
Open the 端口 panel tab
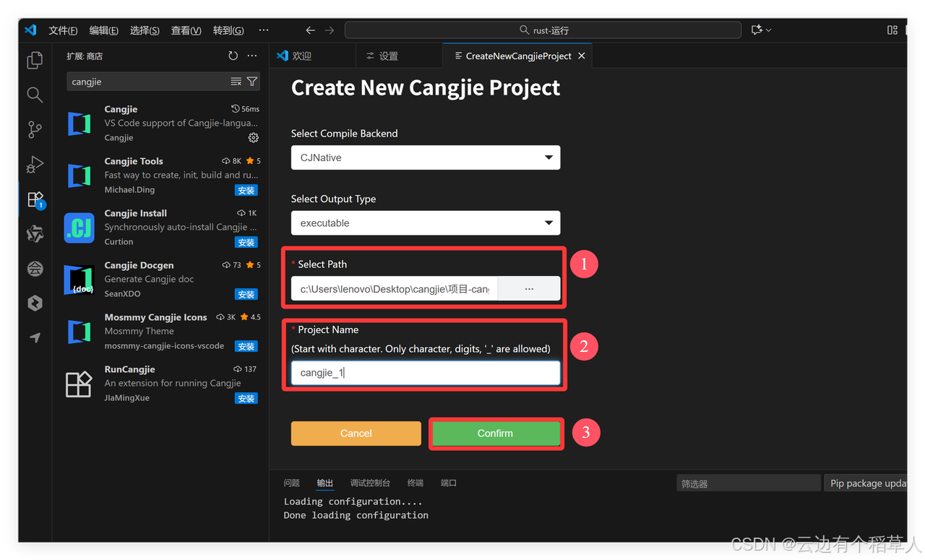(x=449, y=483)
